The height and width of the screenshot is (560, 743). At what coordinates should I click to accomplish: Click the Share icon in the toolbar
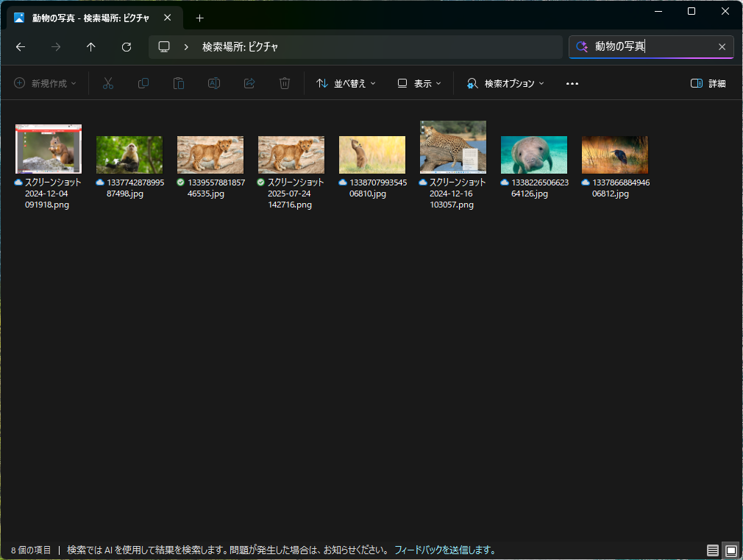point(249,83)
